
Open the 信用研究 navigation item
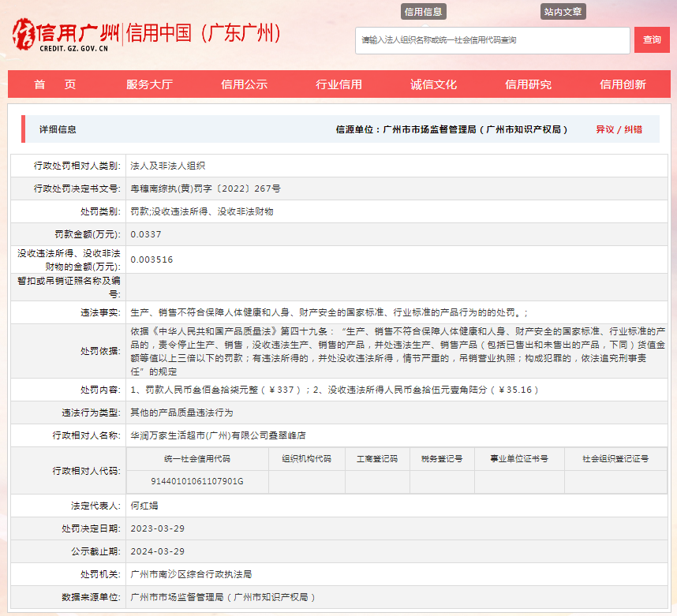(529, 84)
